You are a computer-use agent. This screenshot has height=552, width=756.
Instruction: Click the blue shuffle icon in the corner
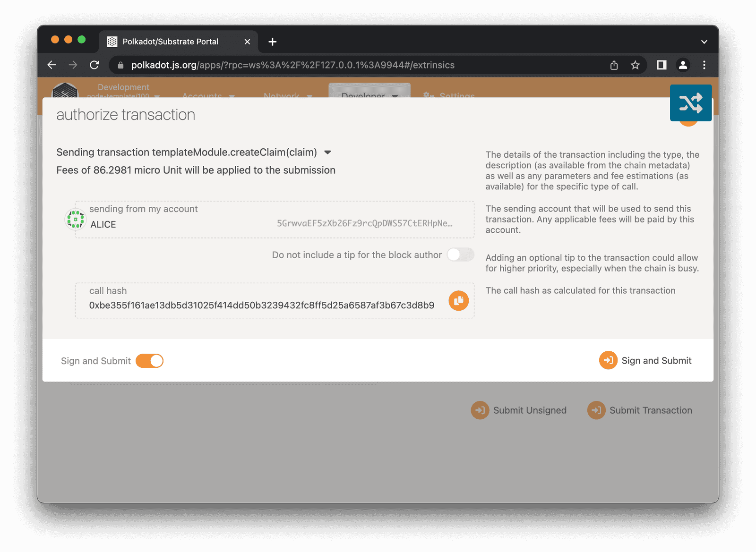(x=690, y=103)
